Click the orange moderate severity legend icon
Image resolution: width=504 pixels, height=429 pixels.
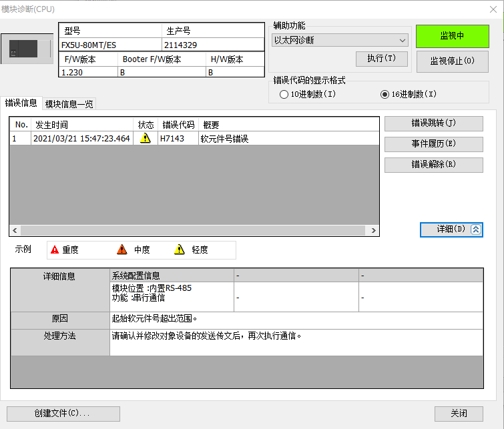[x=122, y=250]
